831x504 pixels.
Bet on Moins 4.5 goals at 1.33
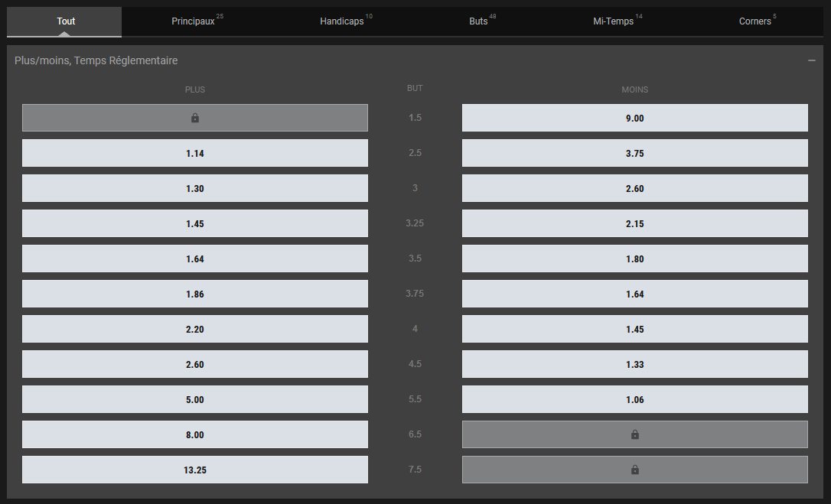pos(634,364)
